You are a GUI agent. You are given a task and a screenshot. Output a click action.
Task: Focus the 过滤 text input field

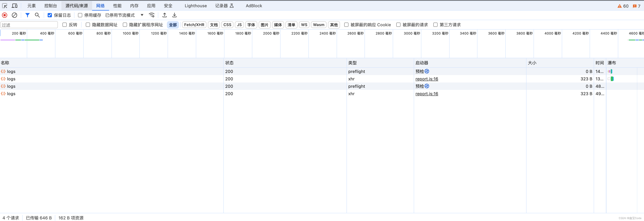pos(29,25)
